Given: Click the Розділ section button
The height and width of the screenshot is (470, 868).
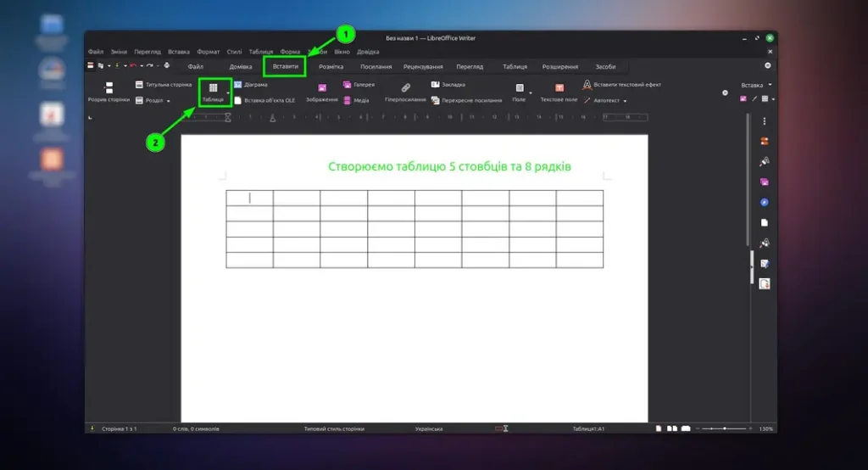Looking at the screenshot, I should click(149, 100).
